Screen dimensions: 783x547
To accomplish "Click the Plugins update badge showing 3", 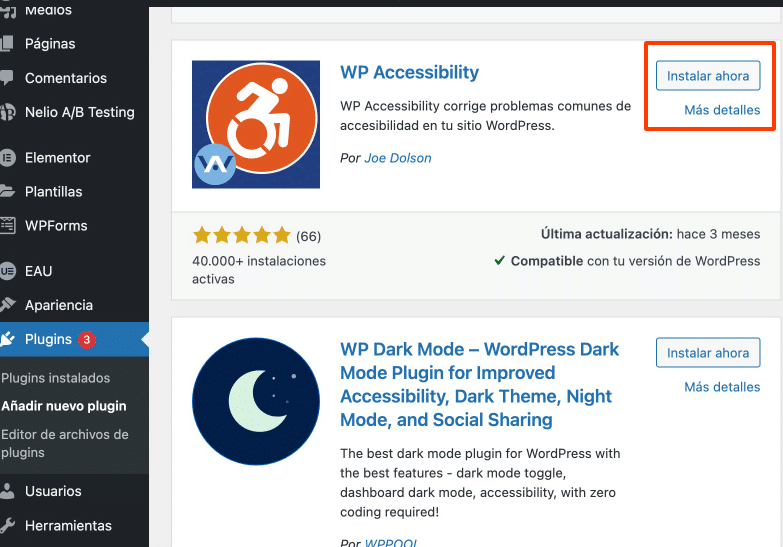I will pyautogui.click(x=86, y=340).
